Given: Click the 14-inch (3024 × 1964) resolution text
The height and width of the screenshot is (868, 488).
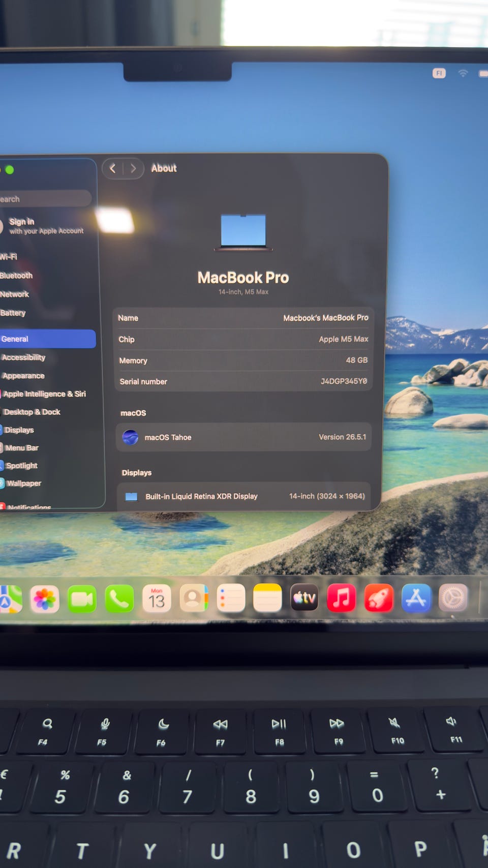Looking at the screenshot, I should pyautogui.click(x=327, y=496).
